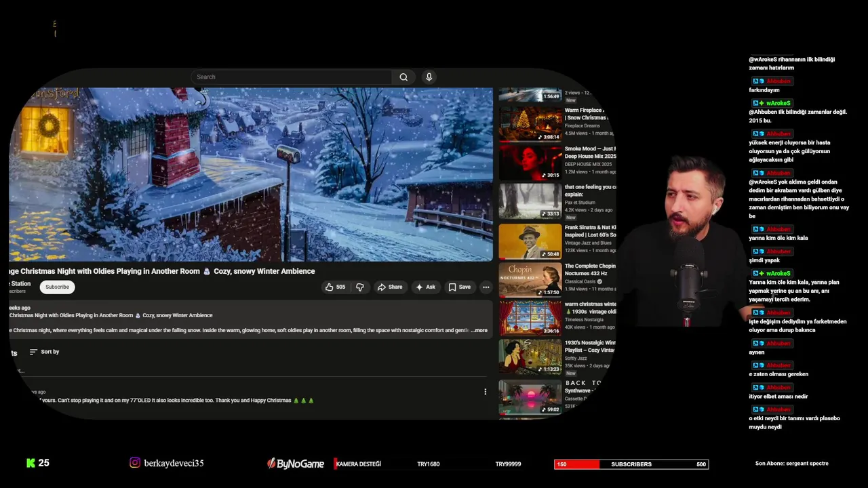This screenshot has width=868, height=488.
Task: Open the first comment's three-dot options
Action: point(485,392)
